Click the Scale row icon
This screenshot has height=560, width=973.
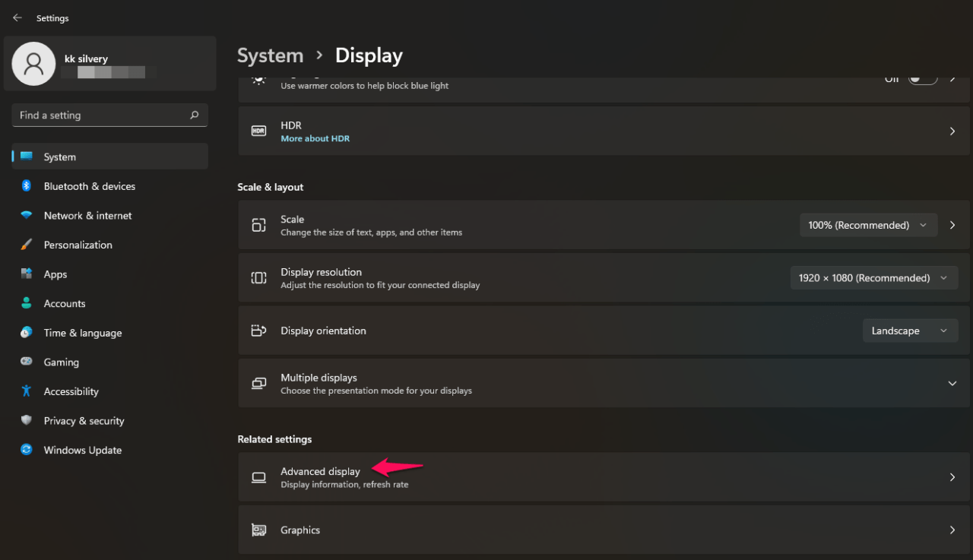click(x=258, y=225)
